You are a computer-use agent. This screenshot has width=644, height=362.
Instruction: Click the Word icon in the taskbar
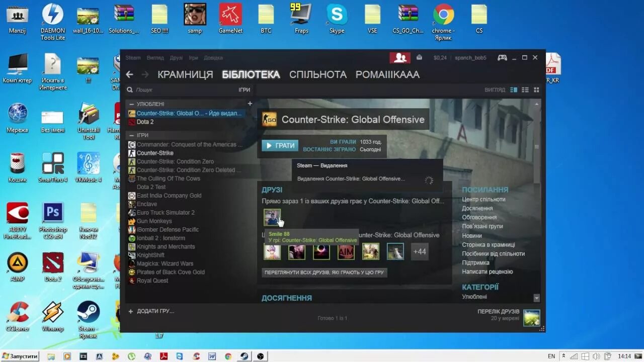point(212,356)
